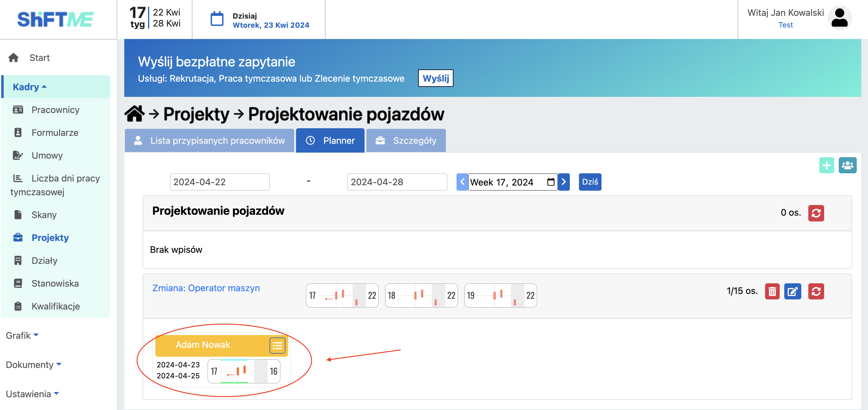Click the Wyślij button in banner
The height and width of the screenshot is (410, 868).
pyautogui.click(x=435, y=78)
